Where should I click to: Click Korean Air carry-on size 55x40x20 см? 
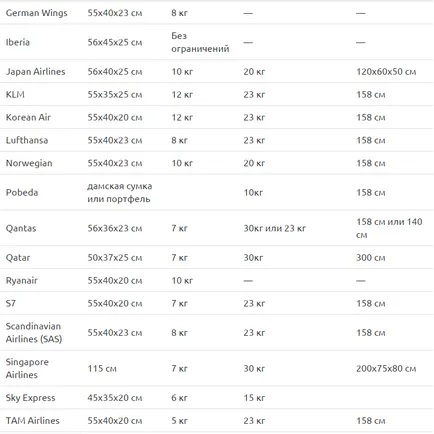pos(115,118)
